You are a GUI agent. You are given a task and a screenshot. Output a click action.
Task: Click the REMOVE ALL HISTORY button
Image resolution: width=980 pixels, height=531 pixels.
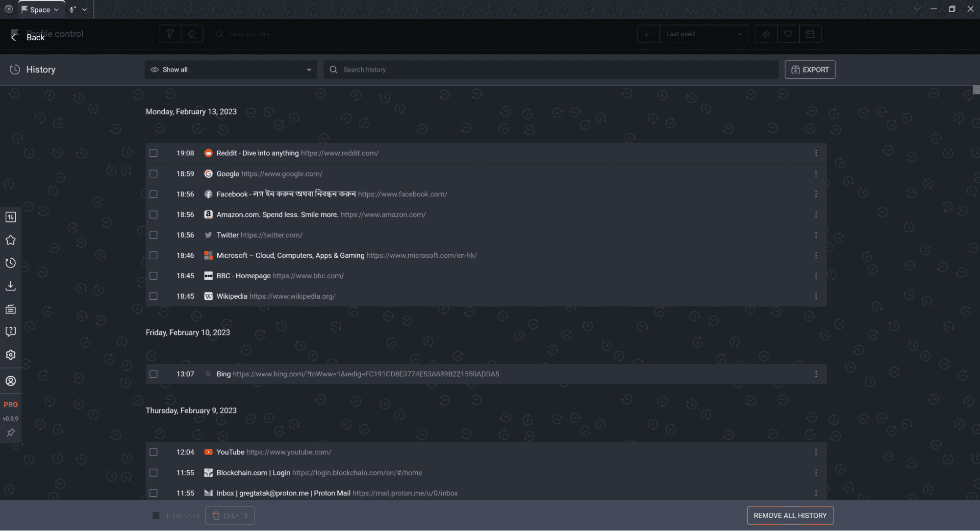[x=790, y=516]
